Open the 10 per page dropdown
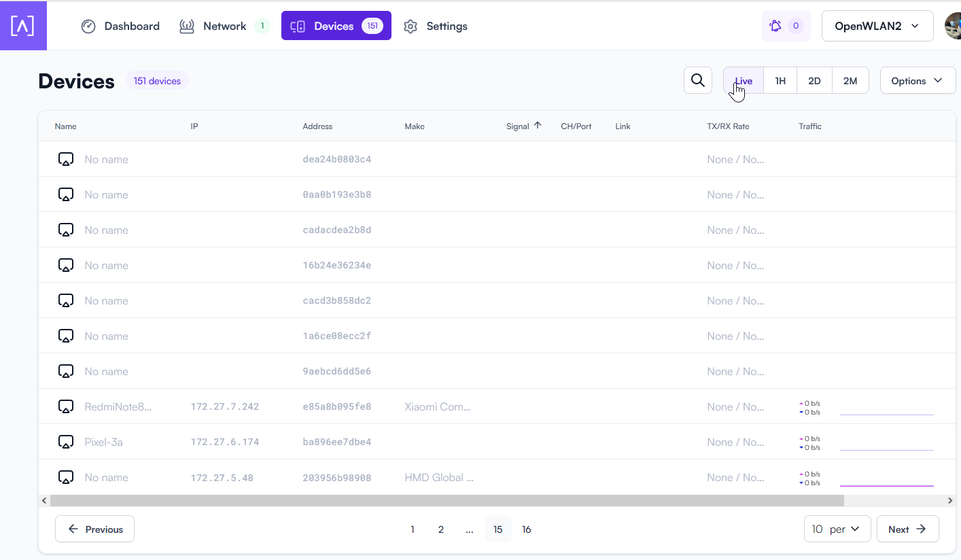 click(x=837, y=529)
